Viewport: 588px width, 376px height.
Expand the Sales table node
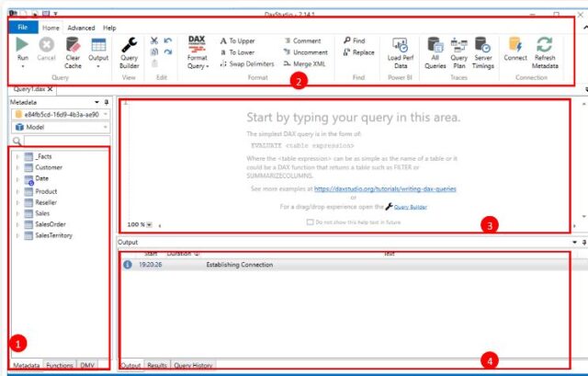(17, 213)
